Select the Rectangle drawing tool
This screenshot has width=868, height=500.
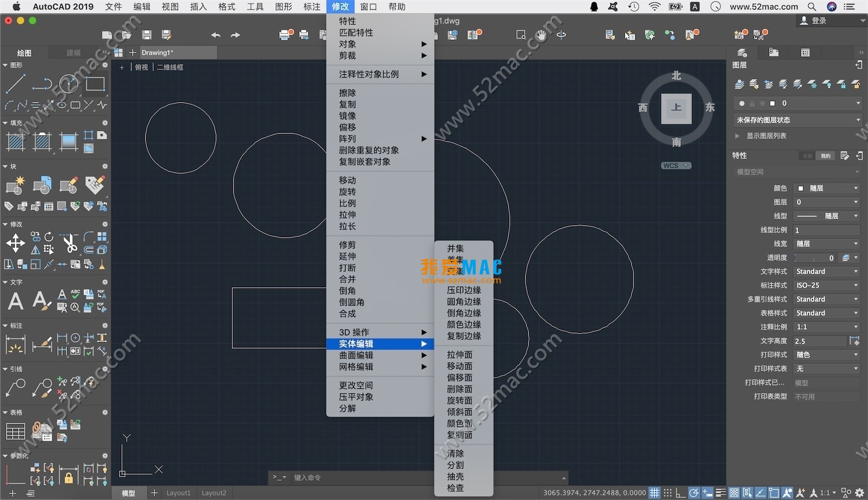click(95, 84)
